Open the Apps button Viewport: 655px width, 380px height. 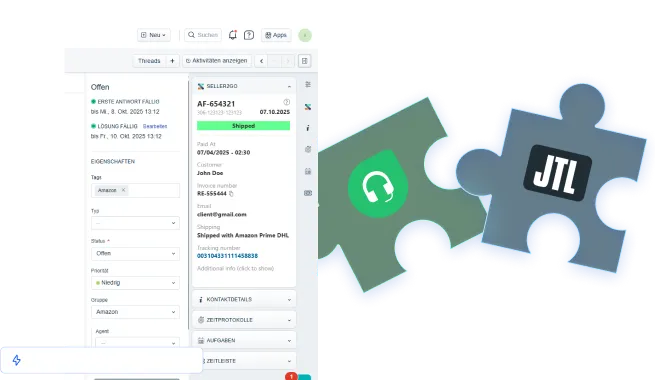276,35
